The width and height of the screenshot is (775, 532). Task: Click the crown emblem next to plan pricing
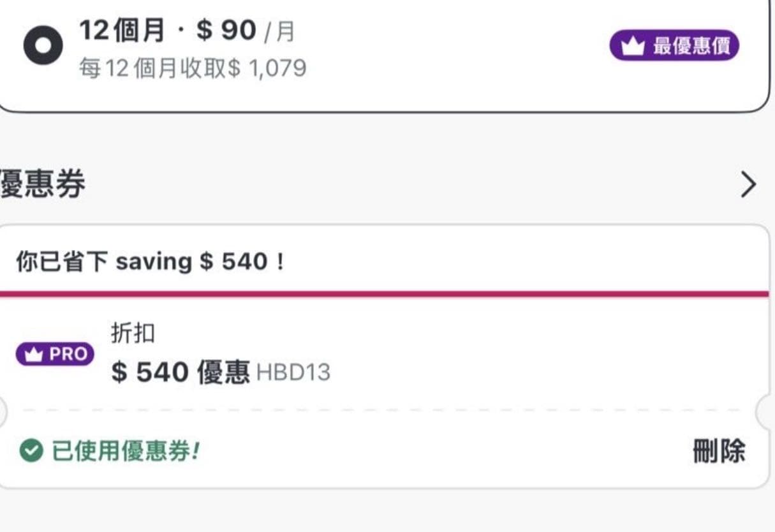(x=631, y=45)
